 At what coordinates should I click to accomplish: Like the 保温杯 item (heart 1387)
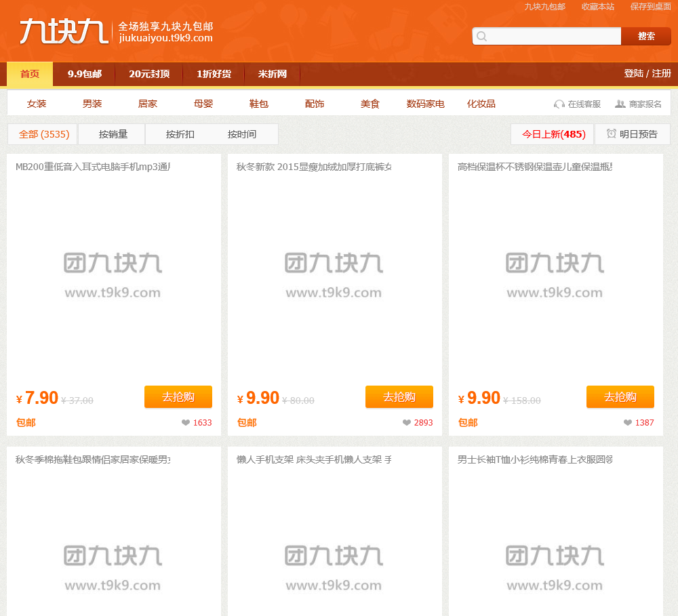627,423
